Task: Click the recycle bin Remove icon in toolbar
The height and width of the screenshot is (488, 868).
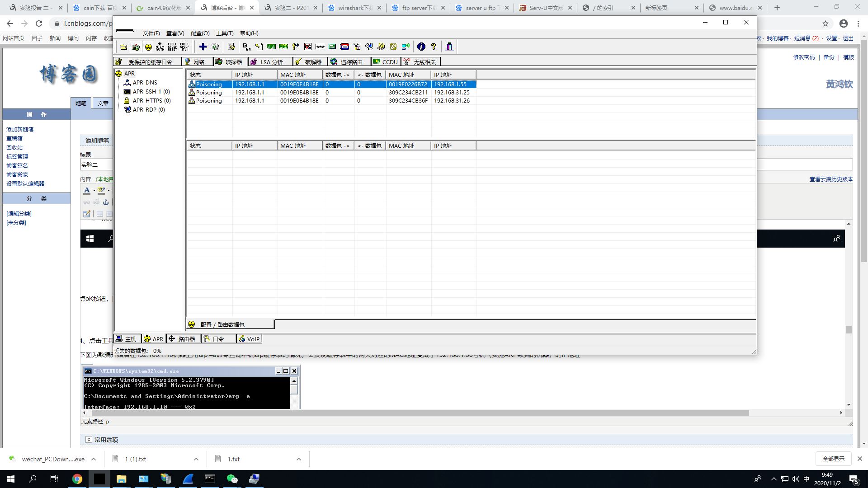Action: (215, 47)
